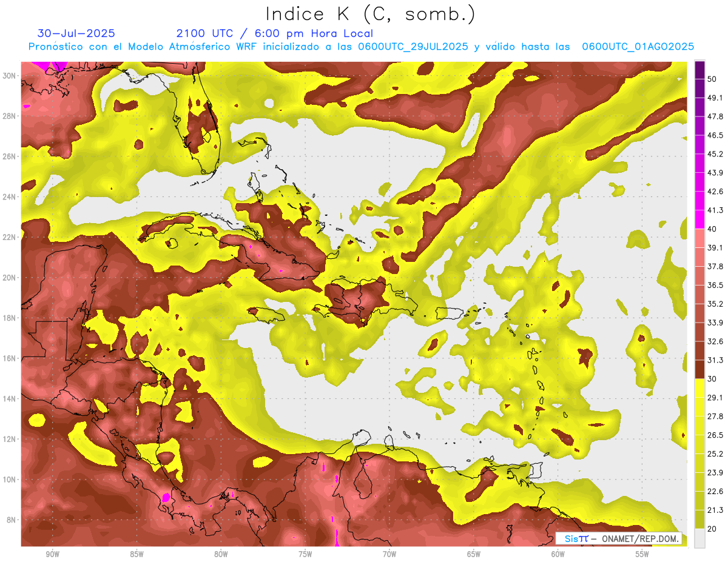Click the colorbar value "35.2"
This screenshot has width=728, height=562.
(715, 304)
